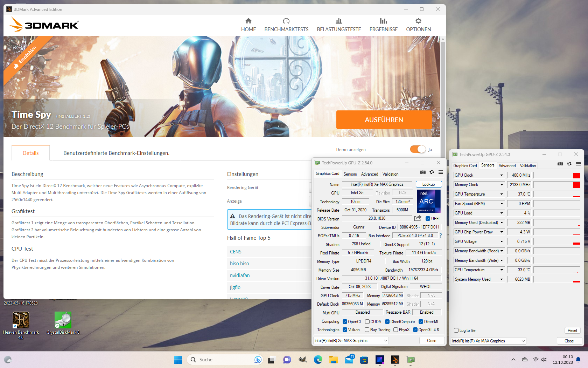This screenshot has height=368, width=588.
Task: Click the screenshot camera icon in GPU-Z Graphics Card window
Action: click(423, 172)
